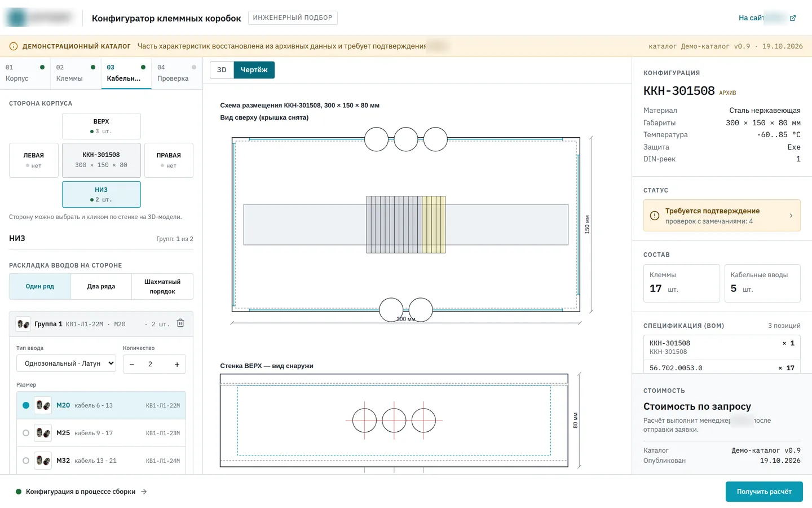Click the Кабельные вводы 5 шт. summary card
This screenshot has height=508, width=812.
(762, 283)
